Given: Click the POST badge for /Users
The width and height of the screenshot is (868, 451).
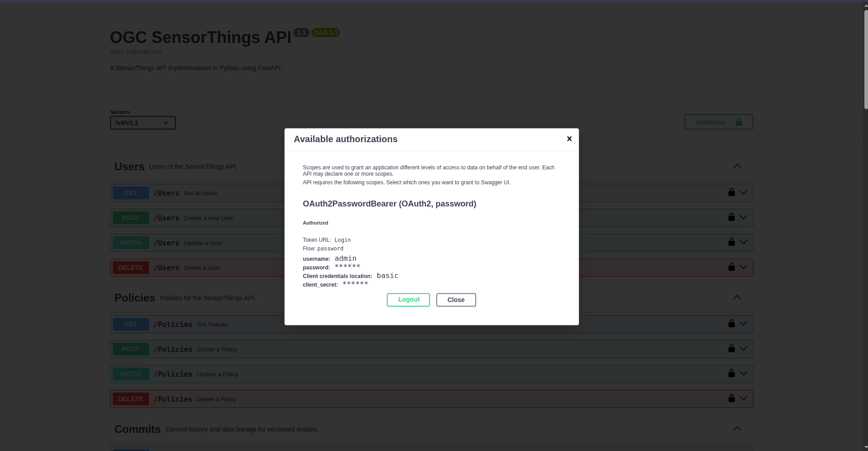Looking at the screenshot, I should (x=130, y=218).
